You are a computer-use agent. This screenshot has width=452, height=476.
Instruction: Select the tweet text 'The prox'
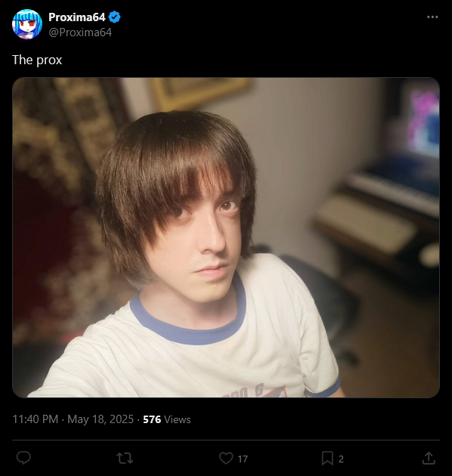tap(37, 60)
